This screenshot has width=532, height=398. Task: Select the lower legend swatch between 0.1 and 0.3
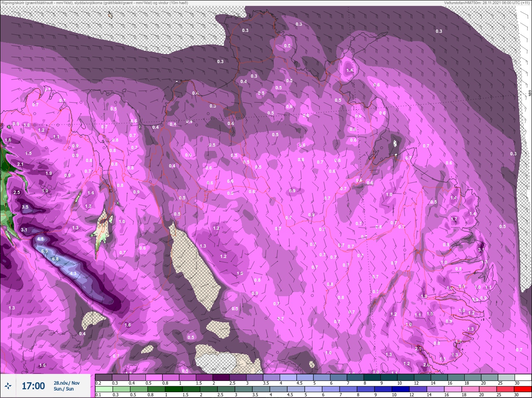104,389
